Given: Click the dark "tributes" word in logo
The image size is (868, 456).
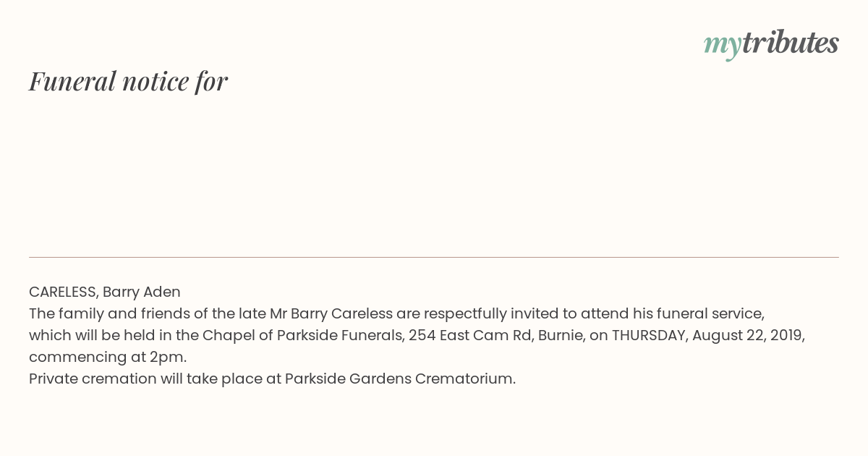Looking at the screenshot, I should click(791, 43).
